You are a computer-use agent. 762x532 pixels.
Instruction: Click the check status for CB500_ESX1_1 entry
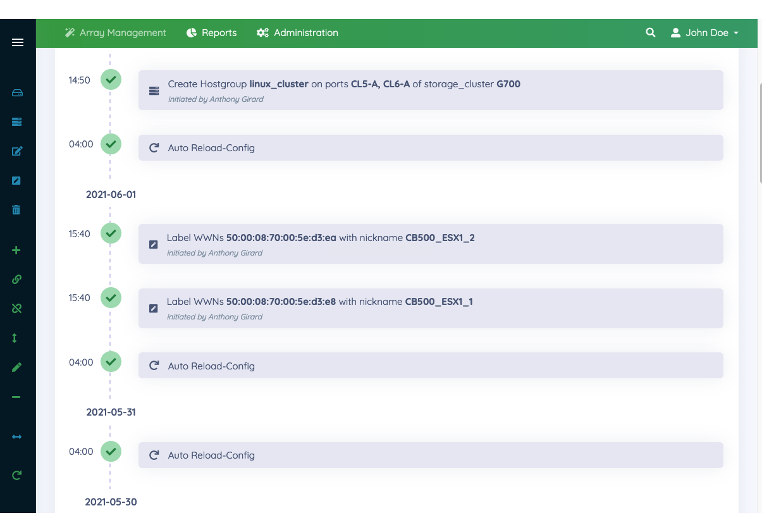click(x=111, y=297)
